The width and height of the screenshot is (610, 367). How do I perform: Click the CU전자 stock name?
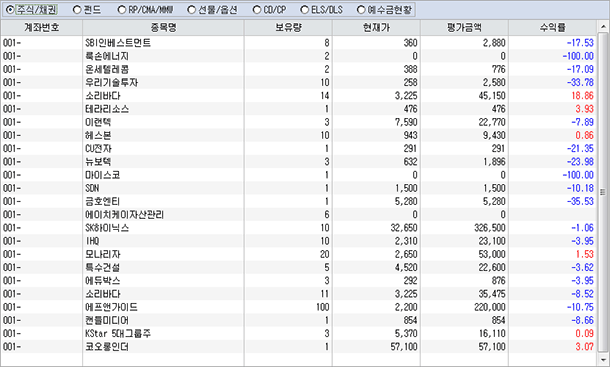pos(98,149)
